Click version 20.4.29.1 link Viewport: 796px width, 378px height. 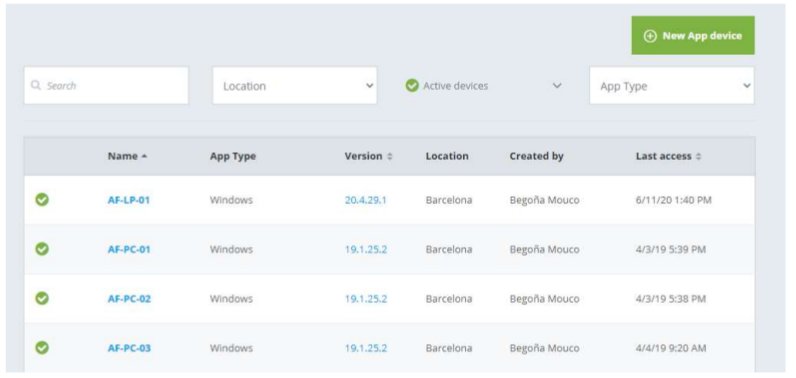366,200
